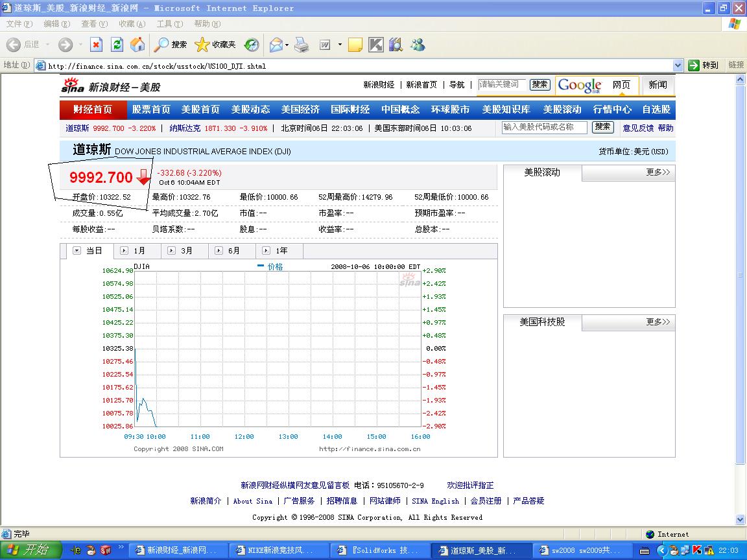This screenshot has height=560, width=747.
Task: Click the 财经首页 red navigation tab
Action: (93, 110)
